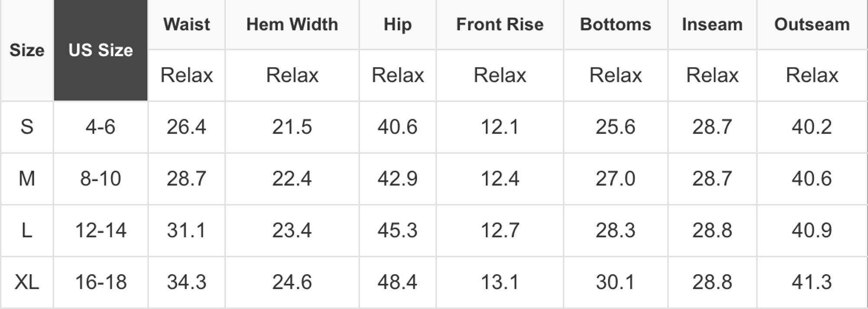Click waist value 28.7 for medium
Viewport: 868px width, 309px height.
187,179
